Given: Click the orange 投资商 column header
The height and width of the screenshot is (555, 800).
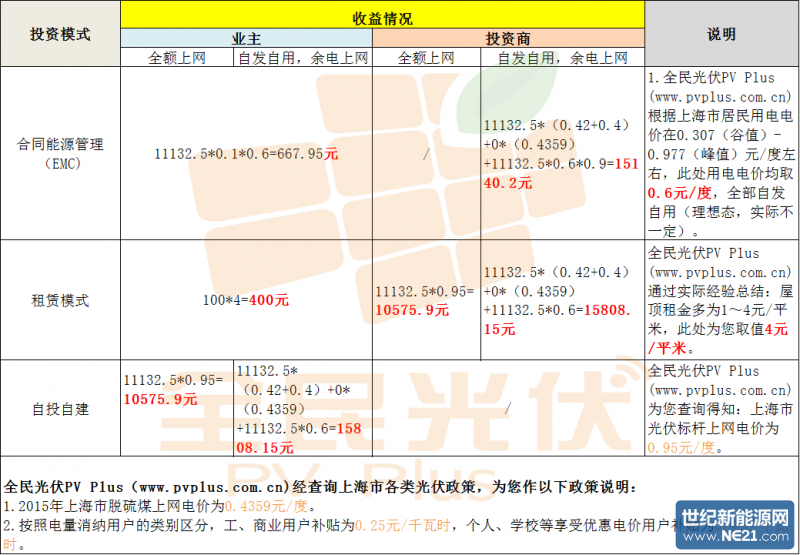Looking at the screenshot, I should coord(508,38).
